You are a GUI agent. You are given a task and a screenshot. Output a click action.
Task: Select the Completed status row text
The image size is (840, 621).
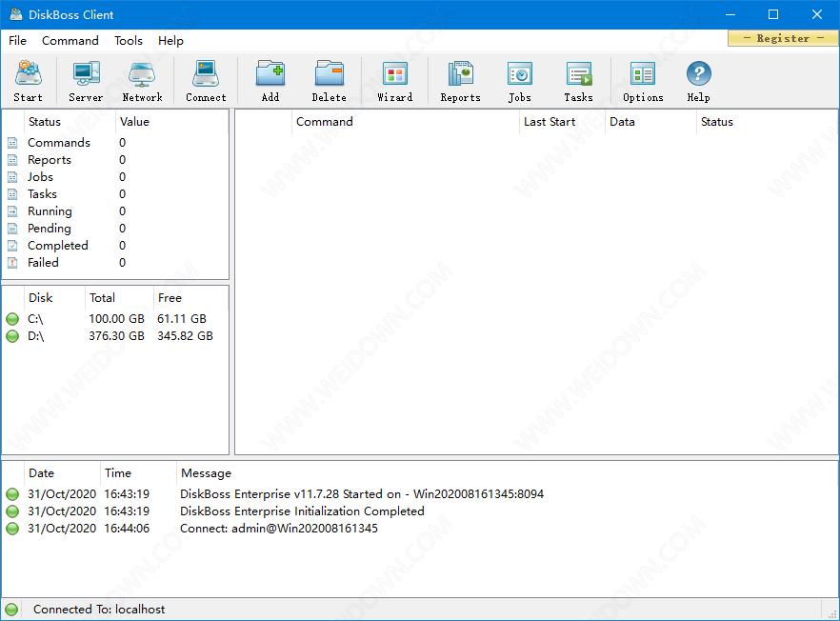point(58,246)
